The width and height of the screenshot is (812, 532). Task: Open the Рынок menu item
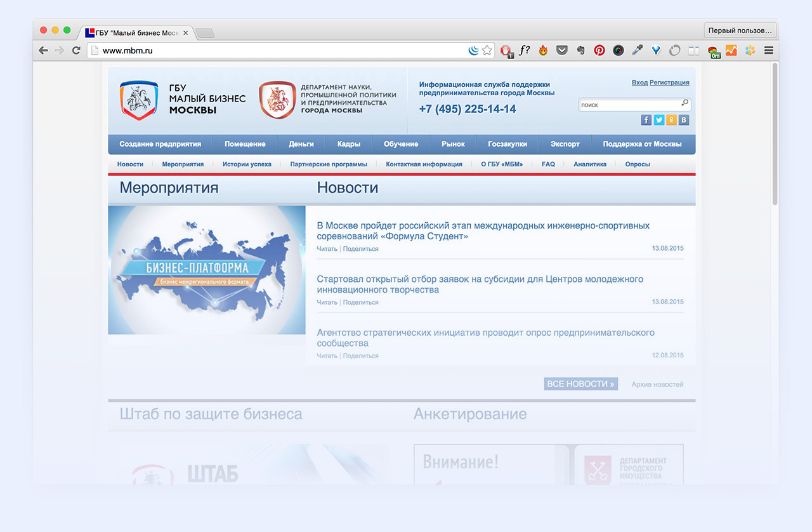453,144
